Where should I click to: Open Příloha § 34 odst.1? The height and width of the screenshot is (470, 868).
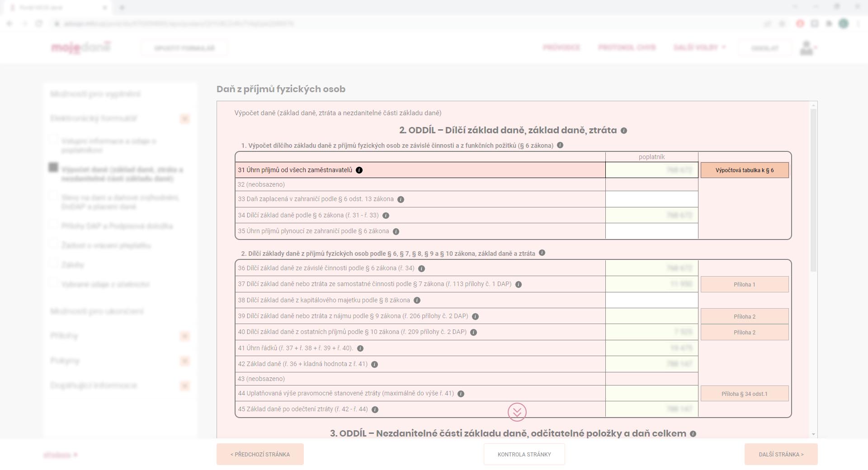(745, 394)
